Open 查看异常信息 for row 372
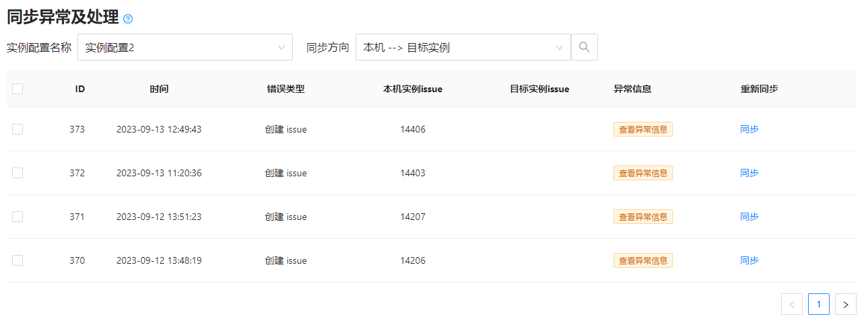This screenshot has width=868, height=329. pos(642,173)
